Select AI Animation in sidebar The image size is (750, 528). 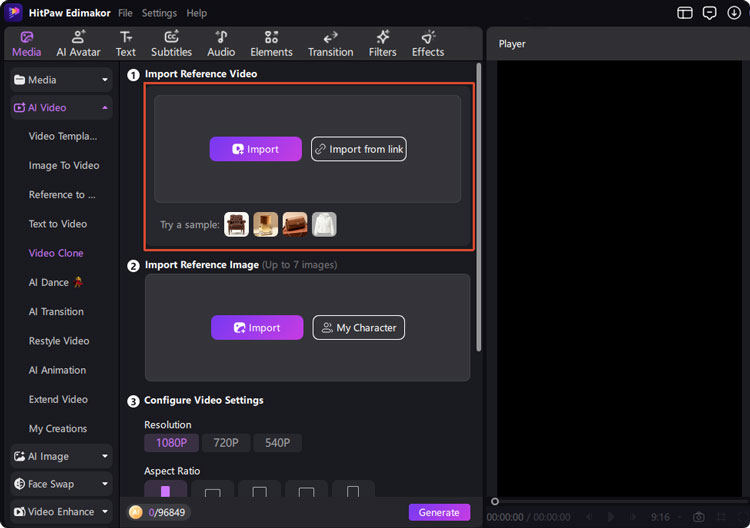(57, 370)
